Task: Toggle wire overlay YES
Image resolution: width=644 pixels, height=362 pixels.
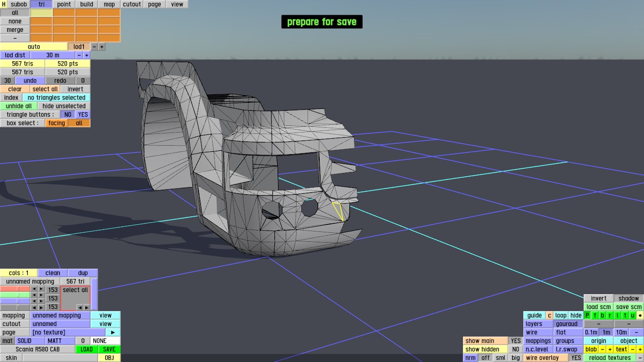Action: 576,358
